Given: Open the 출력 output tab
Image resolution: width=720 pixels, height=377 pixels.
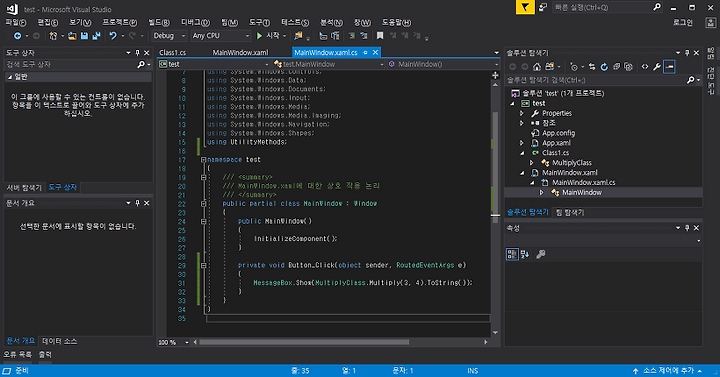Looking at the screenshot, I should tap(45, 355).
